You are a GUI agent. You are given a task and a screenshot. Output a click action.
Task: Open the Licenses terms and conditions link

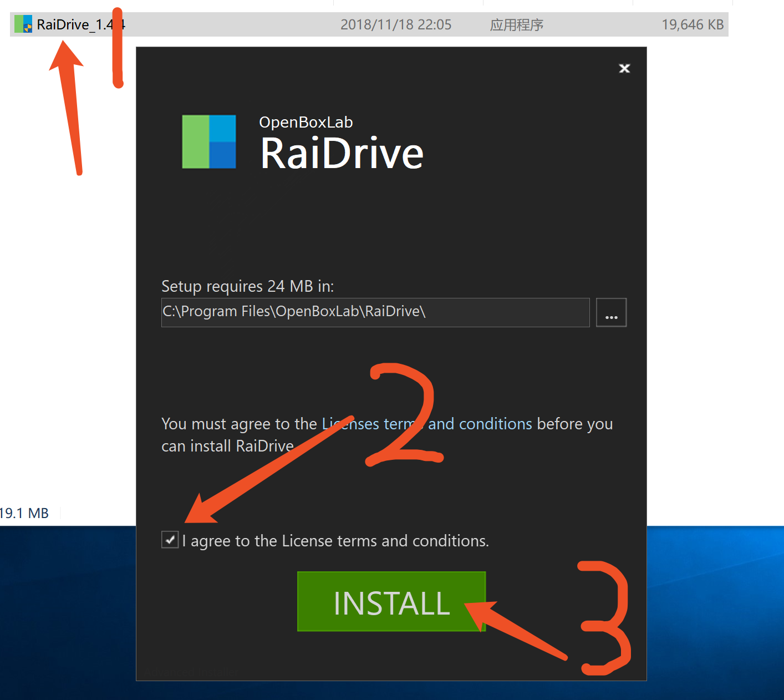click(427, 424)
